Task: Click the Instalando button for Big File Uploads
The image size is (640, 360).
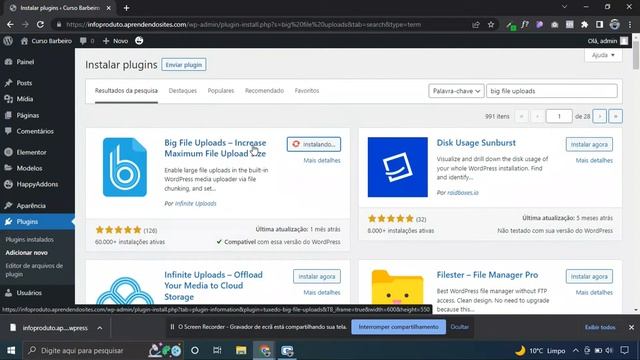Action: pyautogui.click(x=313, y=144)
